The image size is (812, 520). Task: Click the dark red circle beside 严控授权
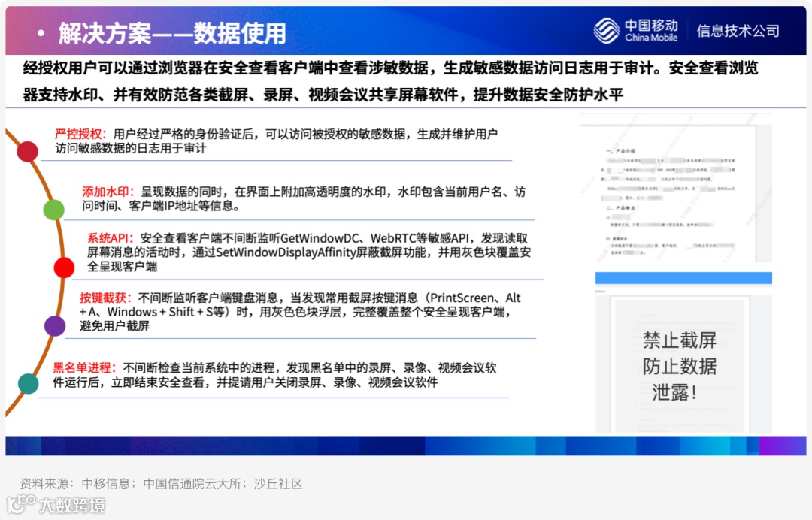coord(28,152)
